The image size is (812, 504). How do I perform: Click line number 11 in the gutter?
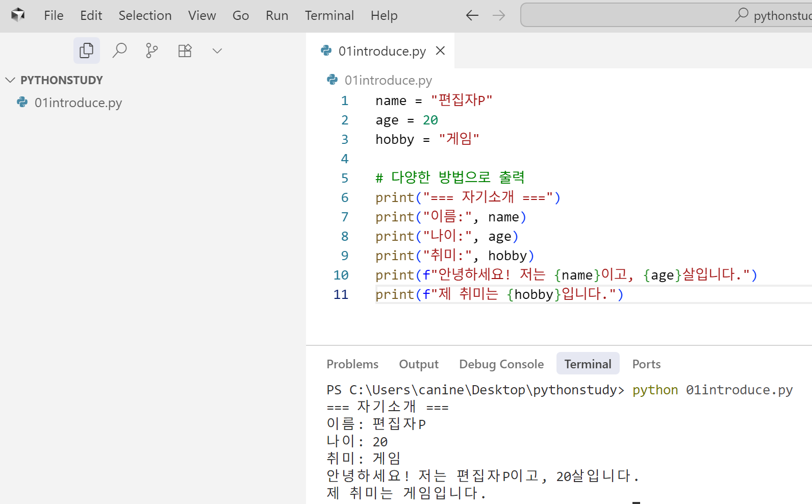[341, 294]
